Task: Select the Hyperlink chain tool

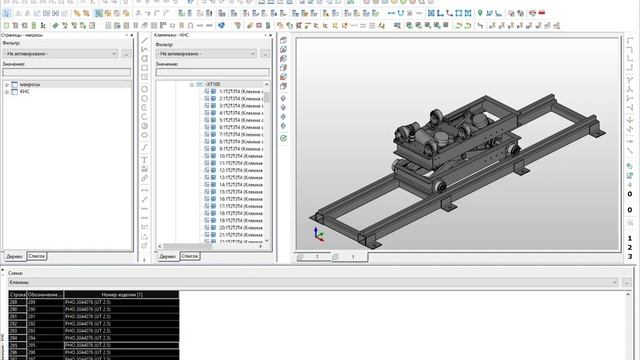Action: [144, 178]
